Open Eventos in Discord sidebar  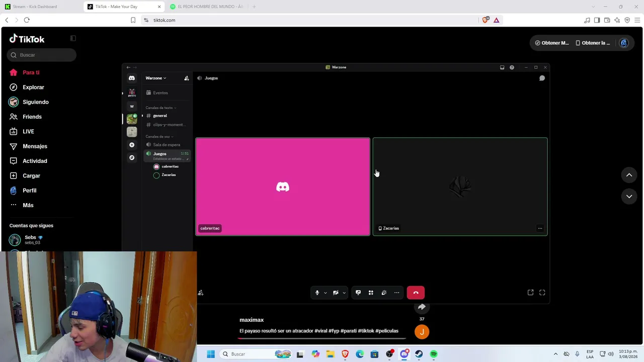(x=167, y=93)
